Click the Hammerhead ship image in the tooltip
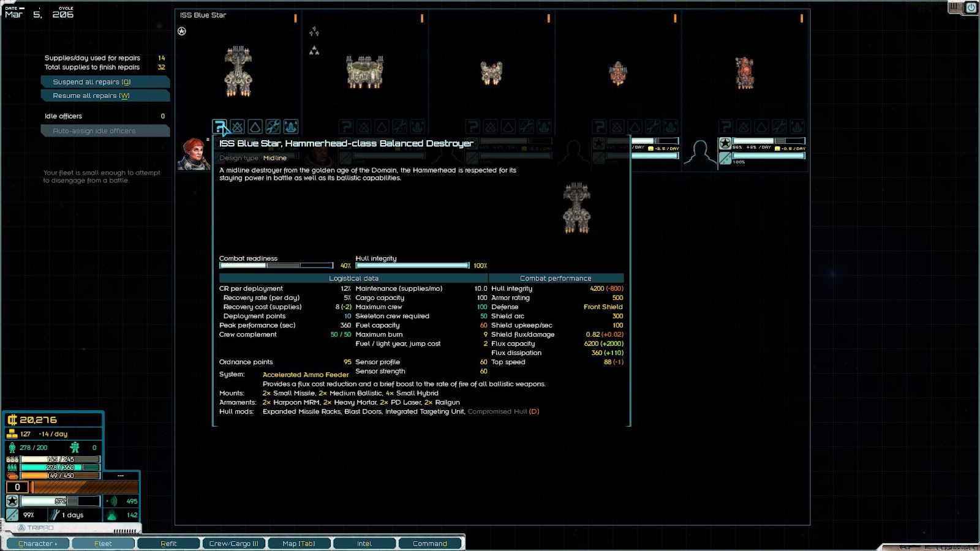The width and height of the screenshot is (980, 551). point(577,208)
